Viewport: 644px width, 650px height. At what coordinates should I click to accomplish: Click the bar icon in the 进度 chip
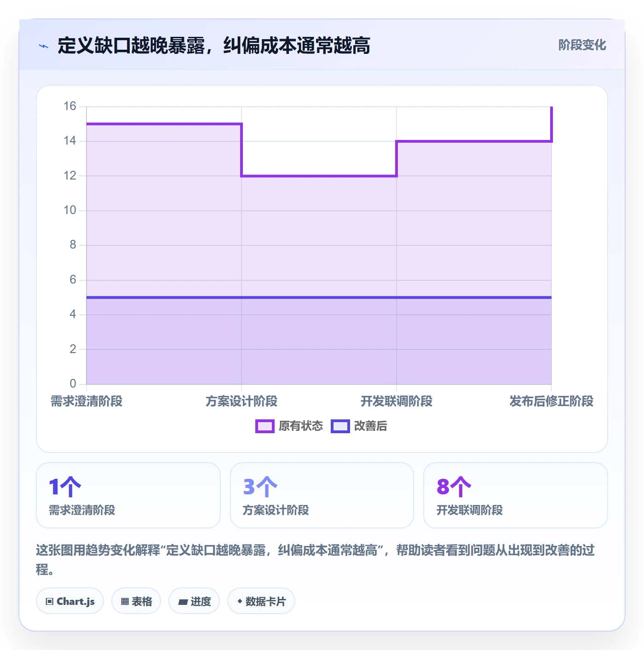pyautogui.click(x=183, y=602)
